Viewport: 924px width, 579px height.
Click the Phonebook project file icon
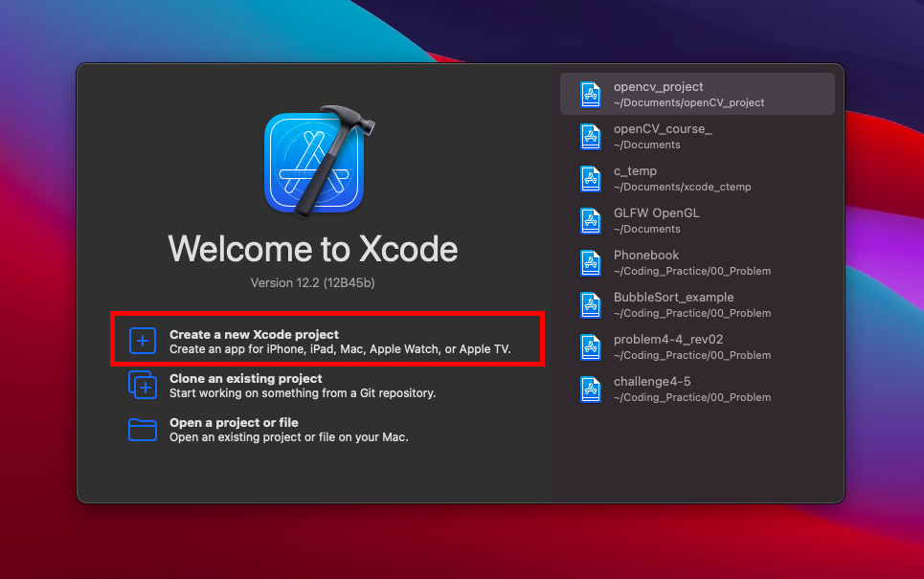[x=591, y=262]
